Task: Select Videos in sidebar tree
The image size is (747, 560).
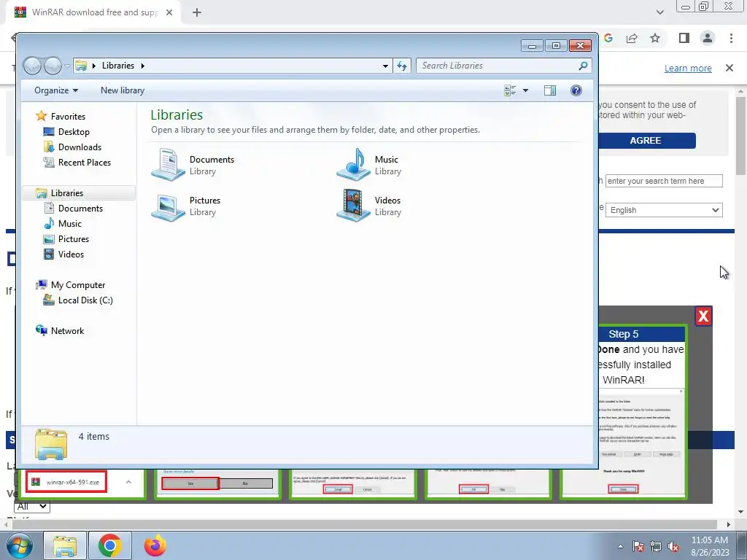Action: tap(71, 254)
